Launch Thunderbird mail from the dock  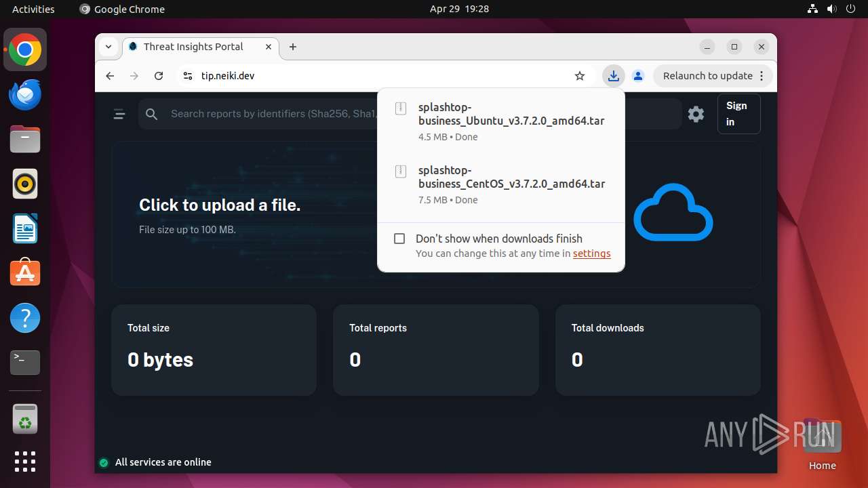point(25,94)
